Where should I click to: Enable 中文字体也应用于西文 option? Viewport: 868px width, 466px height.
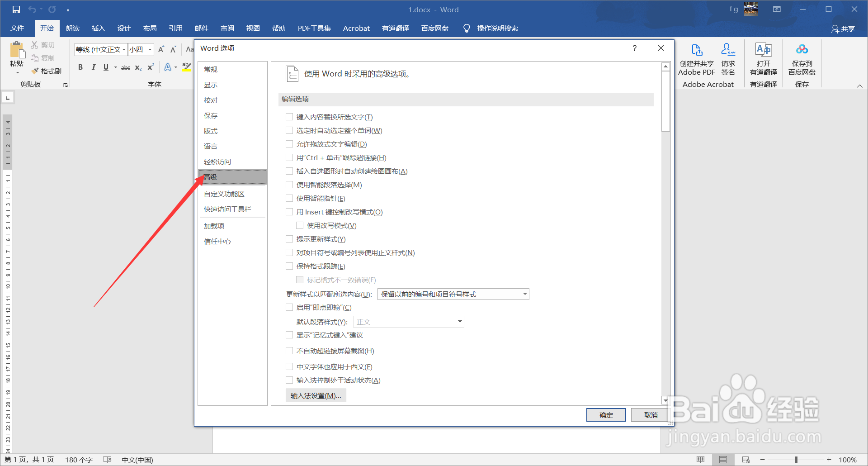click(289, 366)
